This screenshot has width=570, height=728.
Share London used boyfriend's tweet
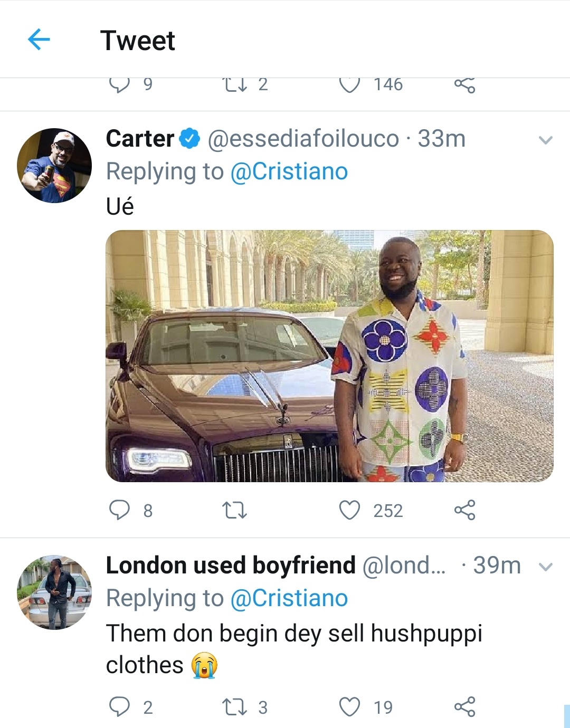click(464, 706)
